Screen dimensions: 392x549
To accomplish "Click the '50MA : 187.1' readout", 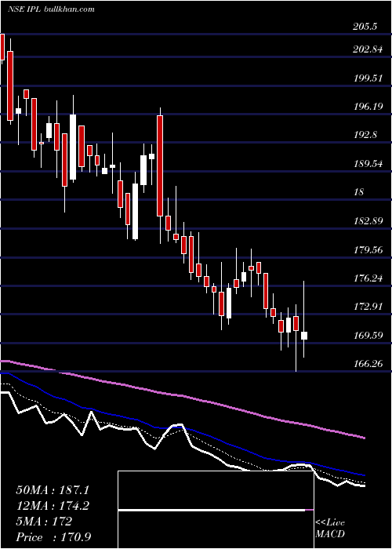I will click(x=53, y=490).
